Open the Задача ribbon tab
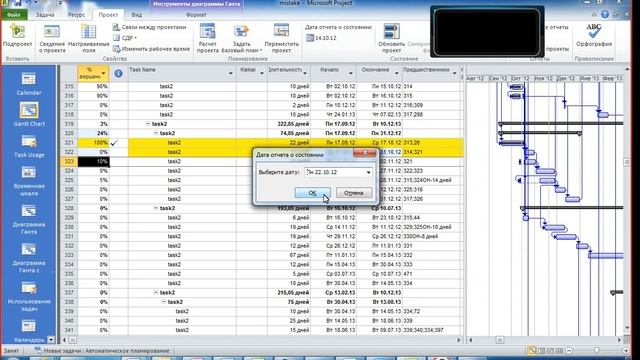This screenshot has height=360, width=640. click(45, 15)
